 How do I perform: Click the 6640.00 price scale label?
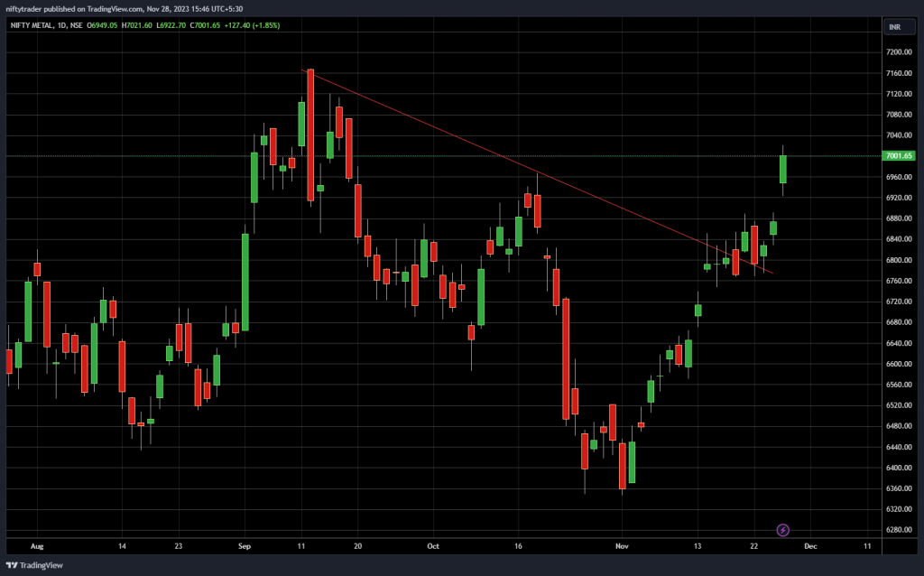point(899,343)
